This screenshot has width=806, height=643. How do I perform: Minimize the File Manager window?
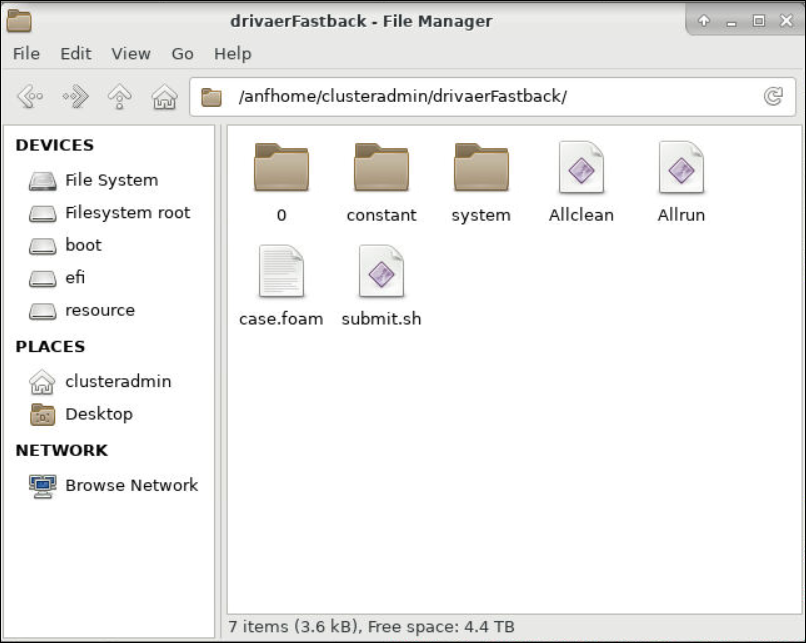731,22
